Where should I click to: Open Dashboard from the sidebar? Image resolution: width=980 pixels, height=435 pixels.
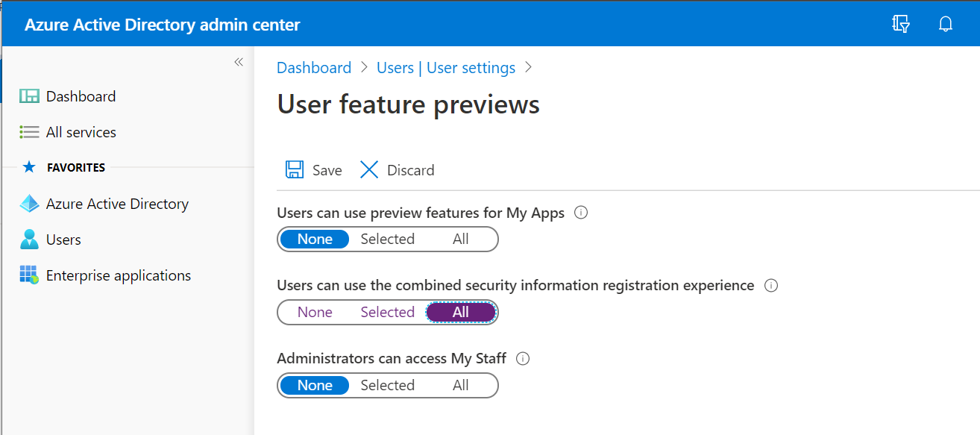click(81, 96)
